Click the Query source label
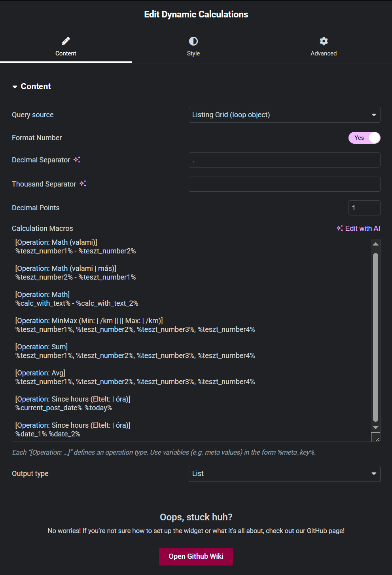This screenshot has width=392, height=575. [x=32, y=115]
